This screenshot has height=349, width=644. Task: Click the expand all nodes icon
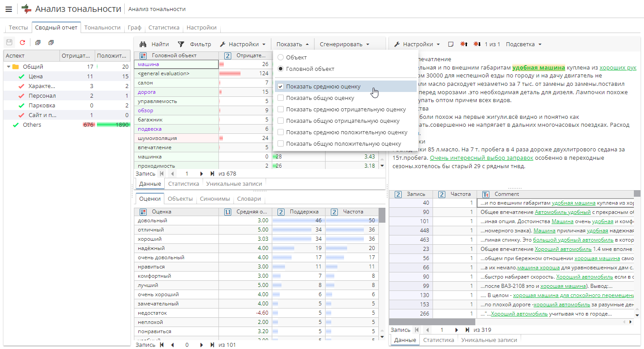click(x=38, y=43)
